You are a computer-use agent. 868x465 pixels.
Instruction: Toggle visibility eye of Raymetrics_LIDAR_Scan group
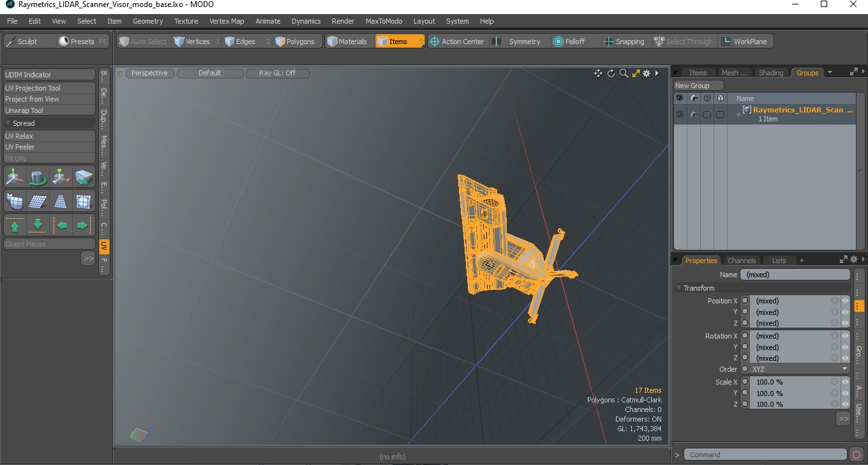pos(680,114)
